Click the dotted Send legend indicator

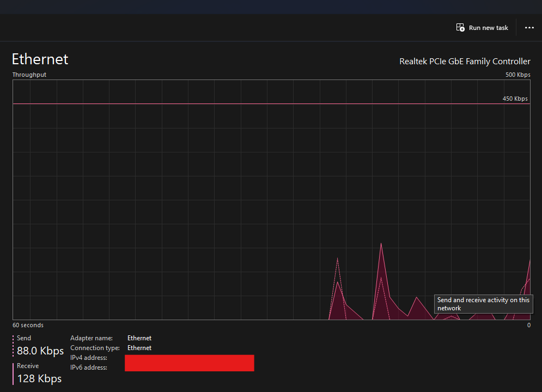pyautogui.click(x=13, y=346)
